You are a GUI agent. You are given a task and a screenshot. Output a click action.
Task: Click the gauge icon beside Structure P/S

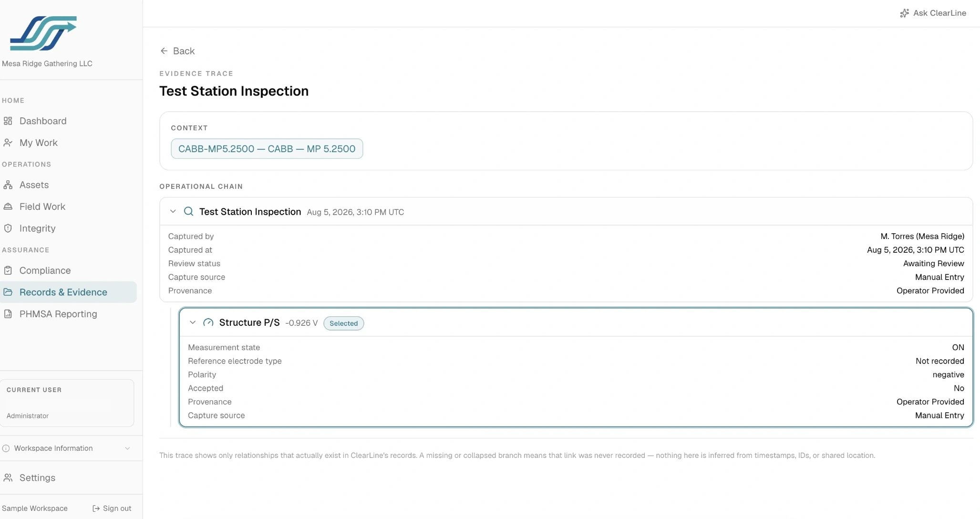tap(208, 323)
